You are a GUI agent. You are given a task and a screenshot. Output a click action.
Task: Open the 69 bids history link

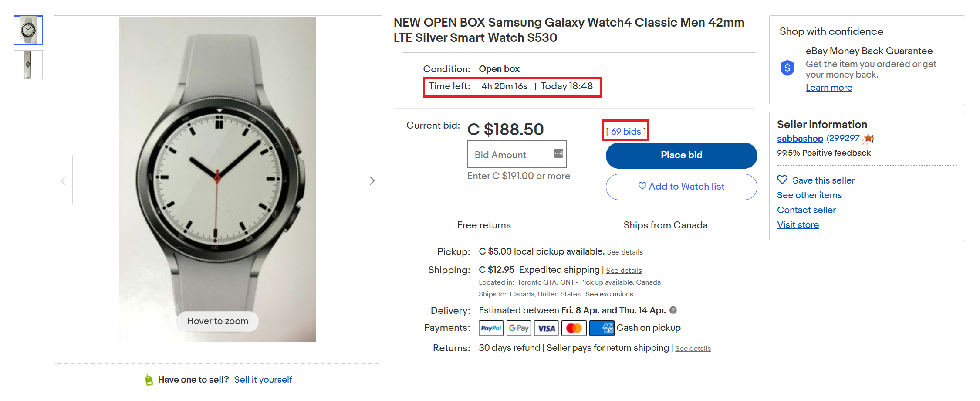pos(626,132)
